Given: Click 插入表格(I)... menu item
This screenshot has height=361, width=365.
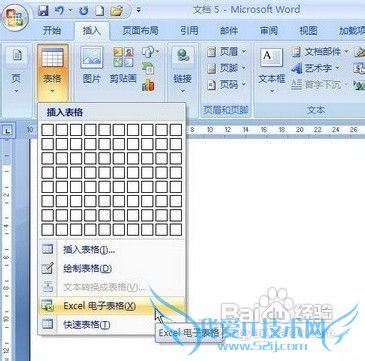Looking at the screenshot, I should coord(112,250).
